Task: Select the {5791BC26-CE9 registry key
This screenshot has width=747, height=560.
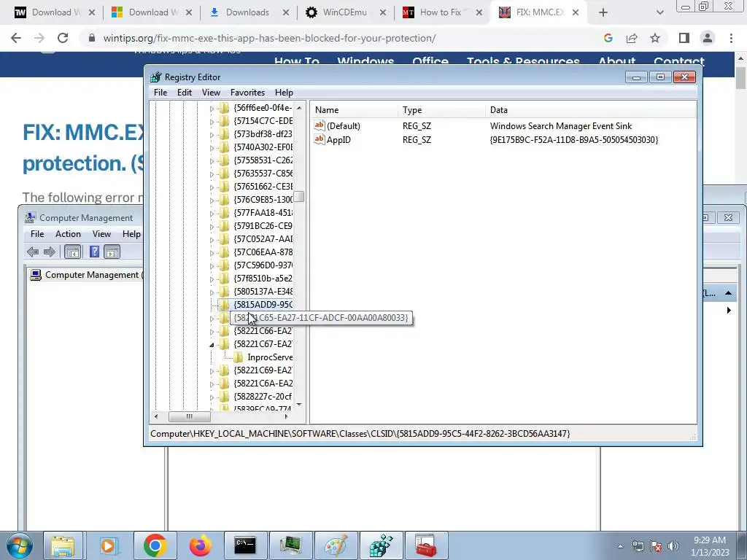Action: [263, 226]
